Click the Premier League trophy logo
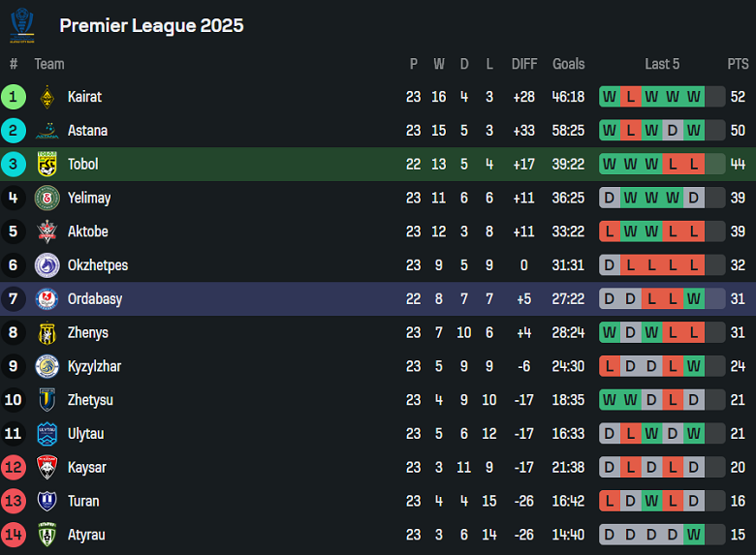 tap(22, 26)
